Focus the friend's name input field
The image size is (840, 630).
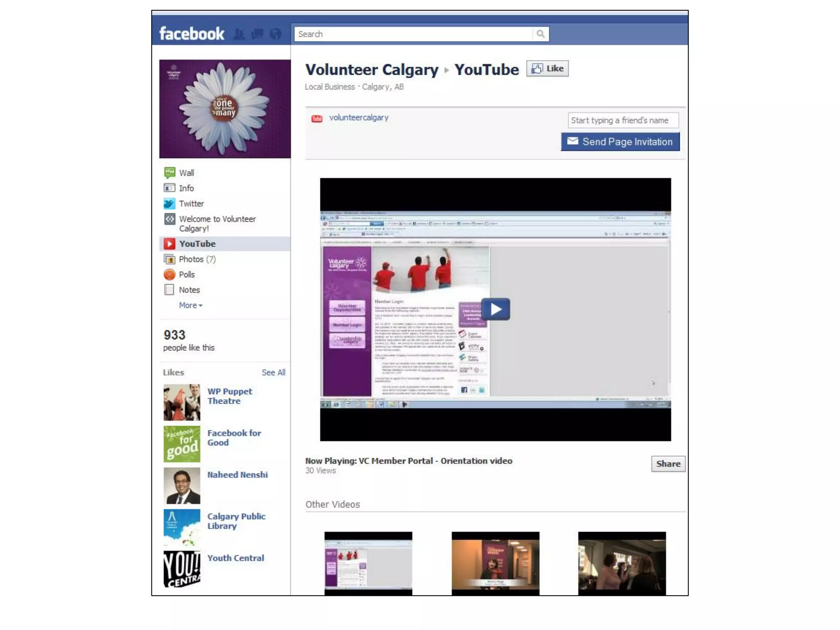point(623,120)
